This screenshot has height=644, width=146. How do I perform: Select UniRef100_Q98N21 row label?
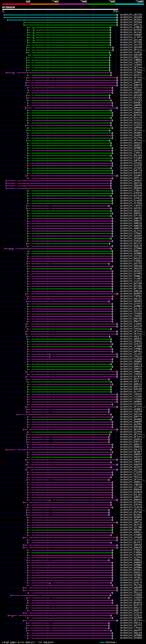click(131, 560)
